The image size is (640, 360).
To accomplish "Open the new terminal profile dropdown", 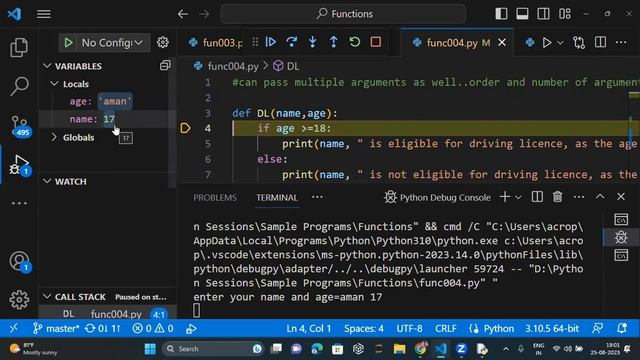I will click(x=518, y=198).
